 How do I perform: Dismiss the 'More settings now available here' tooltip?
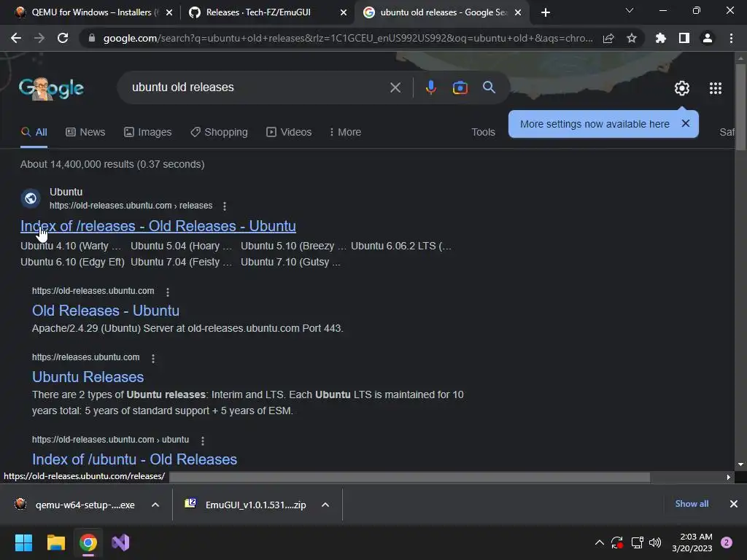pos(686,123)
